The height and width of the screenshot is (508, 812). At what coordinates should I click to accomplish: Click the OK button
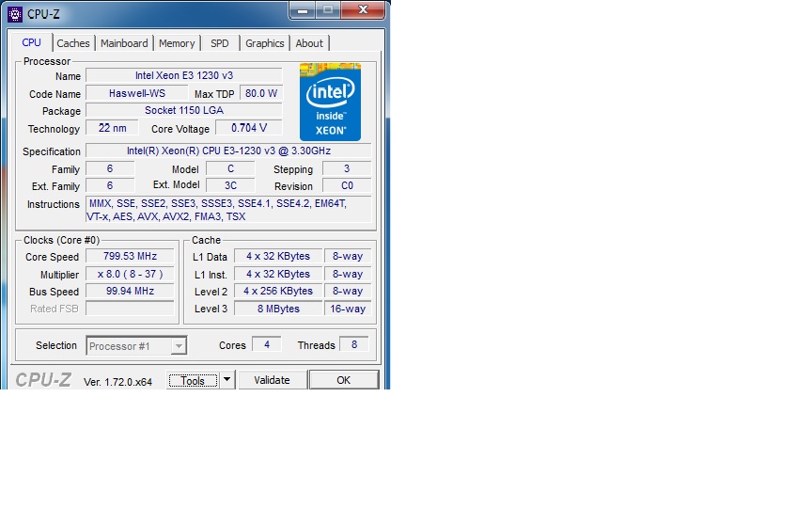point(343,380)
